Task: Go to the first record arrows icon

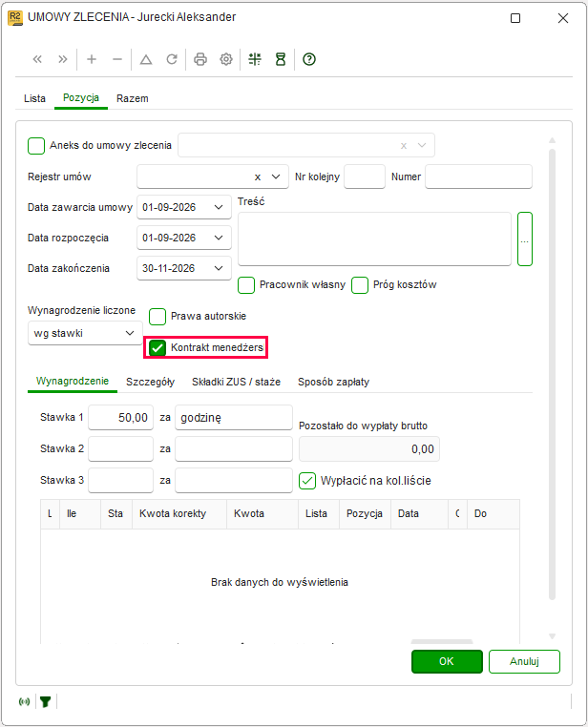Action: coord(37,59)
